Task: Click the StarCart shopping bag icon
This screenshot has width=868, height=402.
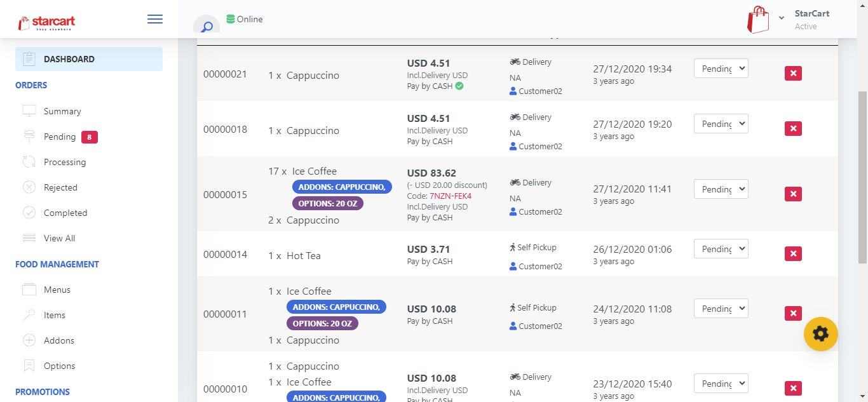Action: click(758, 20)
